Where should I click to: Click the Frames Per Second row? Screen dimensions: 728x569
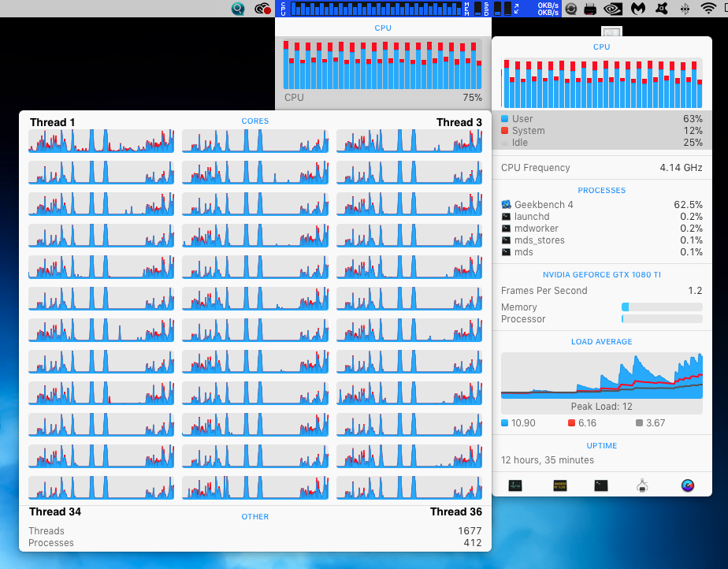click(602, 290)
